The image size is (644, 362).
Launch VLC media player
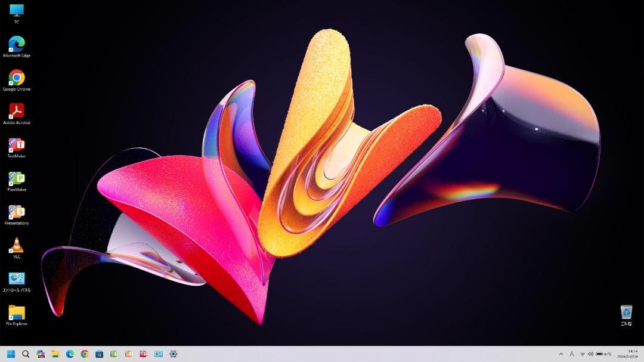pyautogui.click(x=16, y=246)
